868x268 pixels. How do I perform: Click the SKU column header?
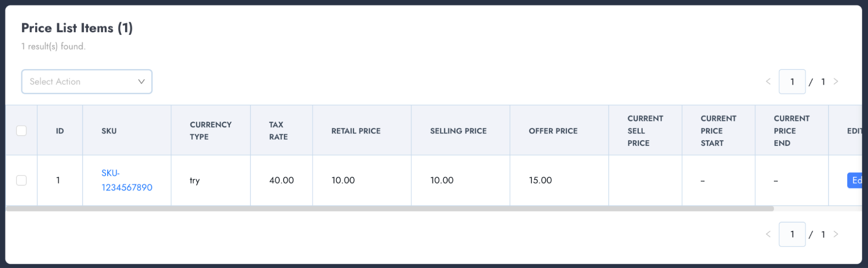click(x=109, y=131)
